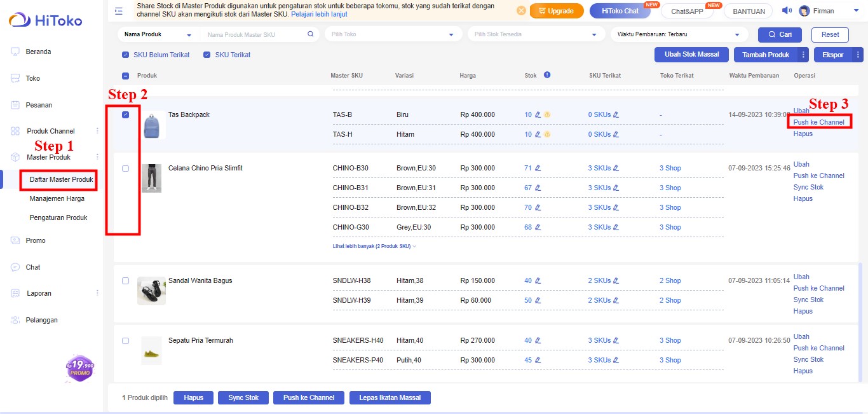Viewport: 868px width, 414px height.
Task: Edit stock for CHINO-G30 with the pencil icon
Action: (538, 228)
